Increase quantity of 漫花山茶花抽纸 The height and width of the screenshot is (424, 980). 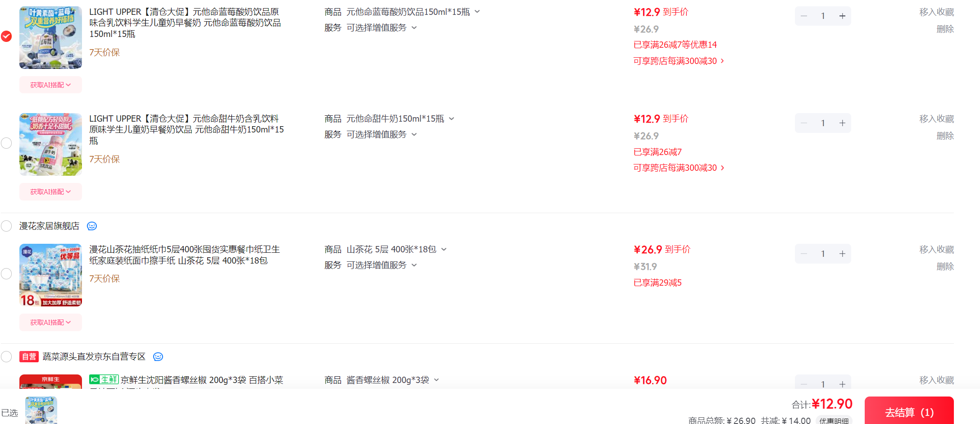(842, 254)
